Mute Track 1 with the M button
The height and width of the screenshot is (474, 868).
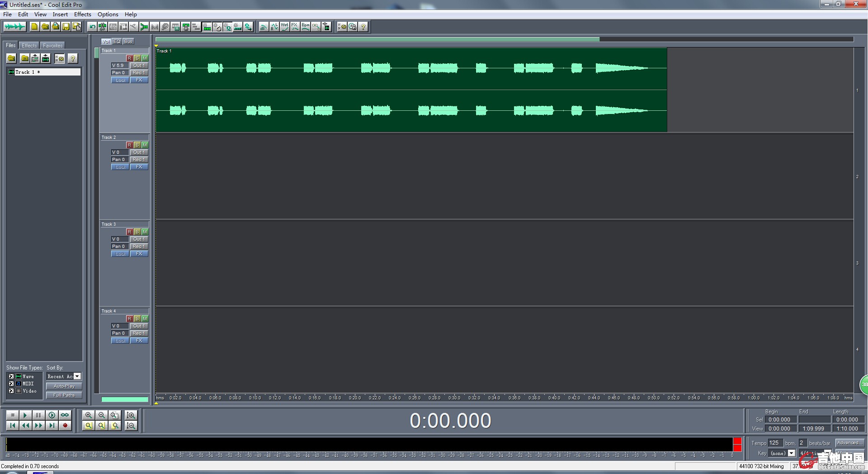145,58
